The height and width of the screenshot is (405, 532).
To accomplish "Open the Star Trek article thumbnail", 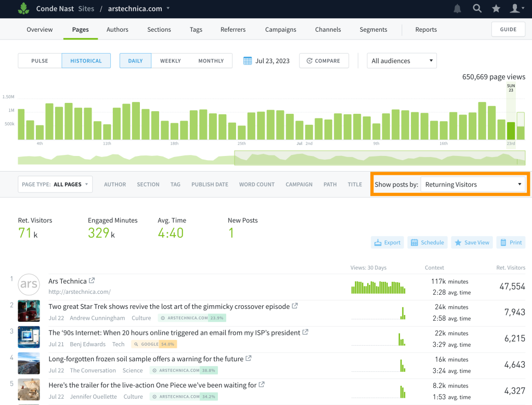I will coord(29,311).
